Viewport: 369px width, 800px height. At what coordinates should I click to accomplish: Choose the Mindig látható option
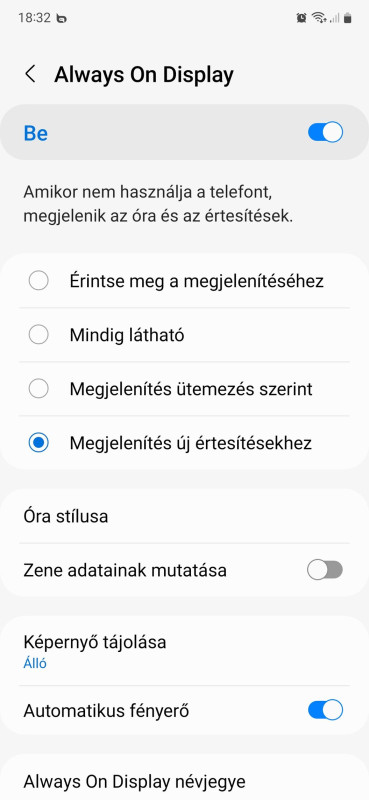coord(184,335)
